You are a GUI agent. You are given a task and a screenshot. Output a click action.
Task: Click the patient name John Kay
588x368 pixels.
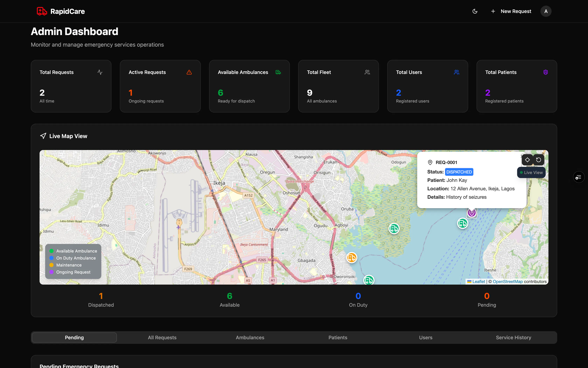[457, 180]
